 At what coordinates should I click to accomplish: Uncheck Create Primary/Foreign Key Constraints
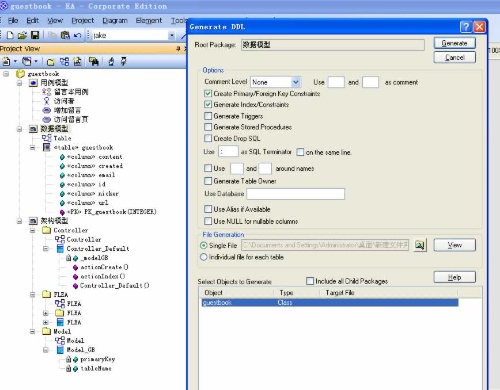(208, 93)
